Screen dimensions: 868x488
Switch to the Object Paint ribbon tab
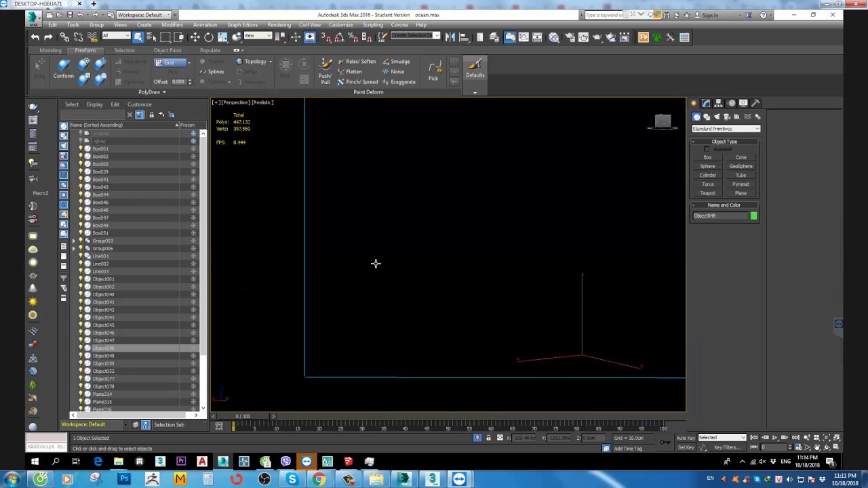[167, 50]
